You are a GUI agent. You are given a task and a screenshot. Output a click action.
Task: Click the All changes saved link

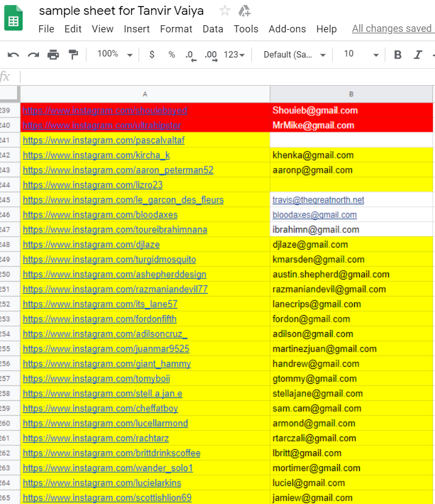392,29
